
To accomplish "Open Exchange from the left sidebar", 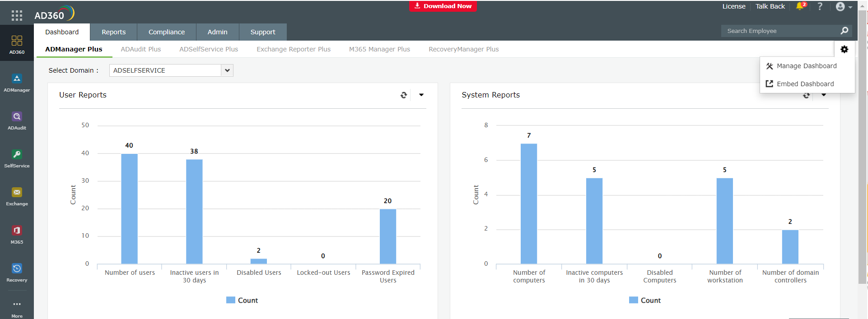I will click(x=17, y=197).
